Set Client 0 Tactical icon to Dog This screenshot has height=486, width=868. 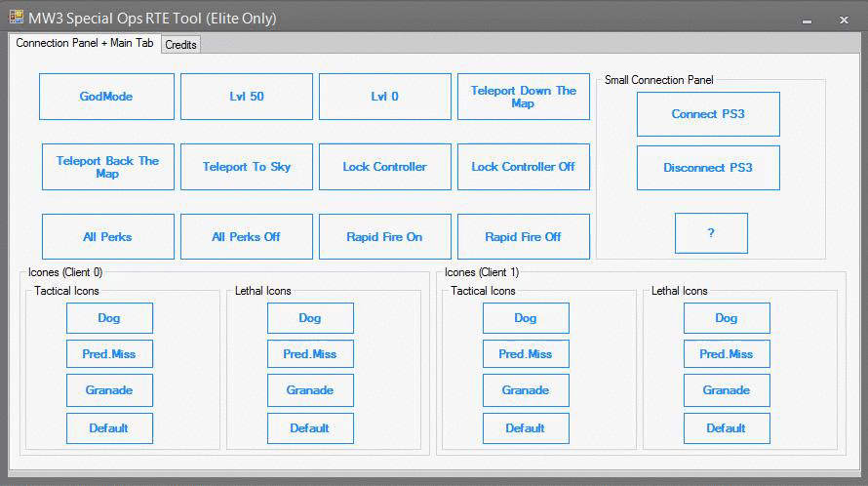(109, 318)
